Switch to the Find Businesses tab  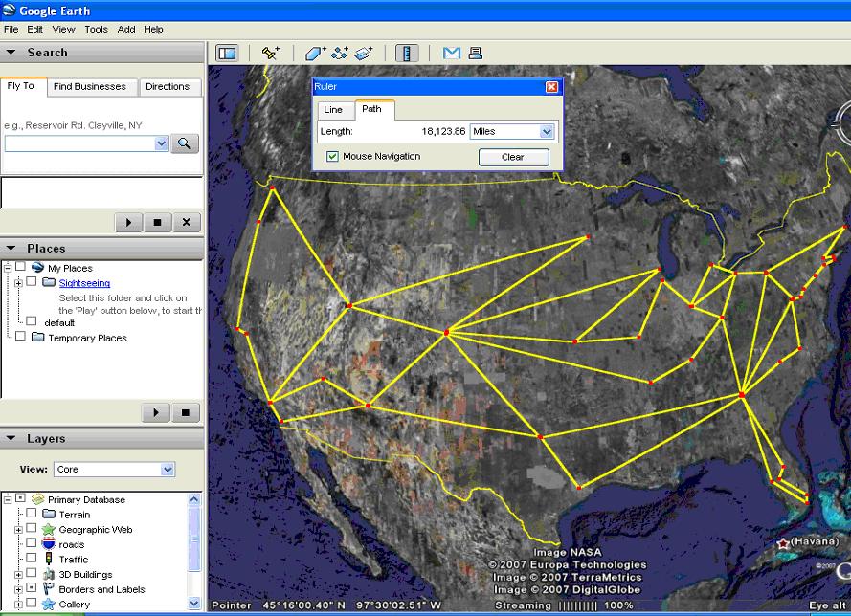90,87
